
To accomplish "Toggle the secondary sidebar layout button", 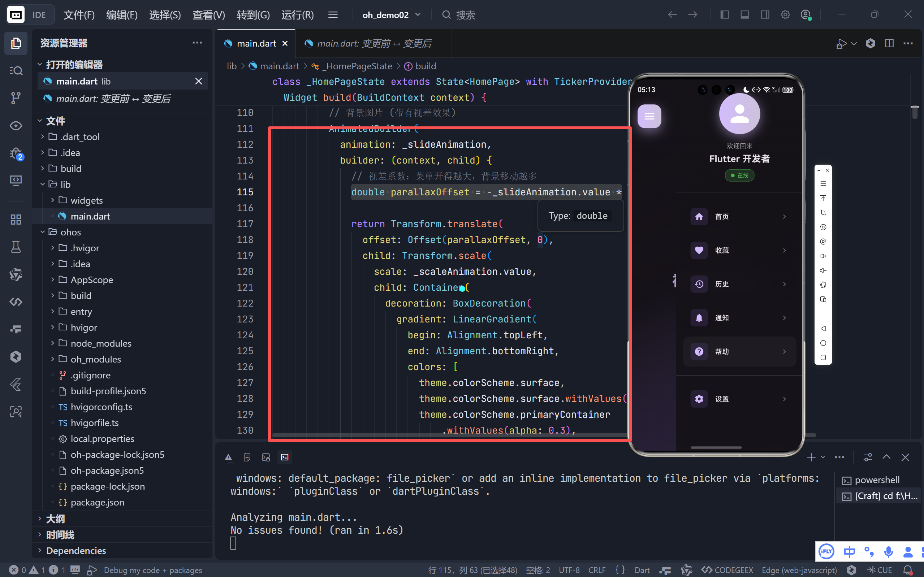I will [x=765, y=15].
